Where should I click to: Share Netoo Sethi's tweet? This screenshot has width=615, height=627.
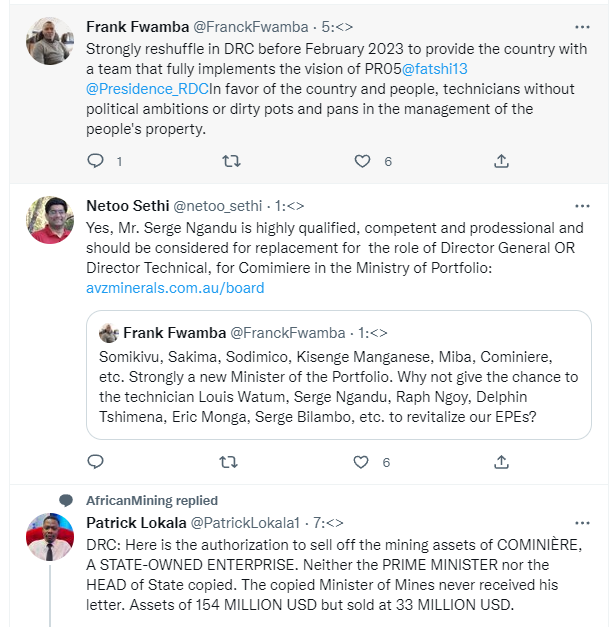(x=502, y=462)
